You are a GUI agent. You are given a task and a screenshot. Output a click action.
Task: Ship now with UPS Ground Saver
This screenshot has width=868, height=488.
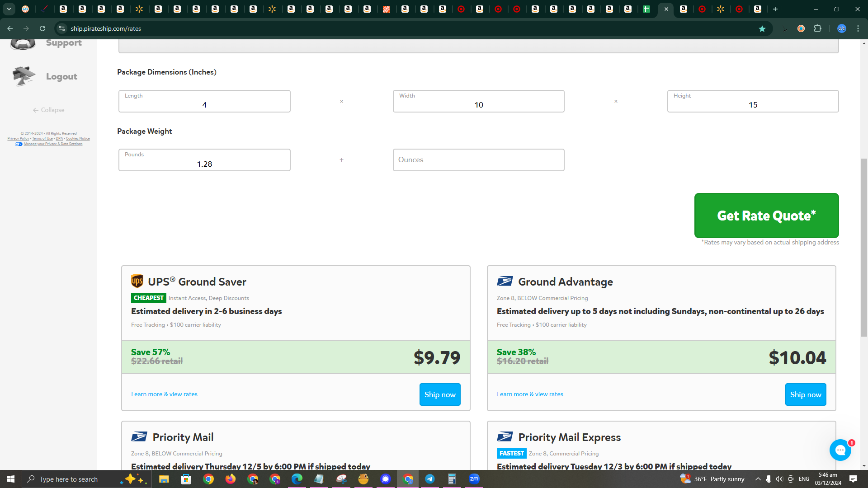[440, 394]
